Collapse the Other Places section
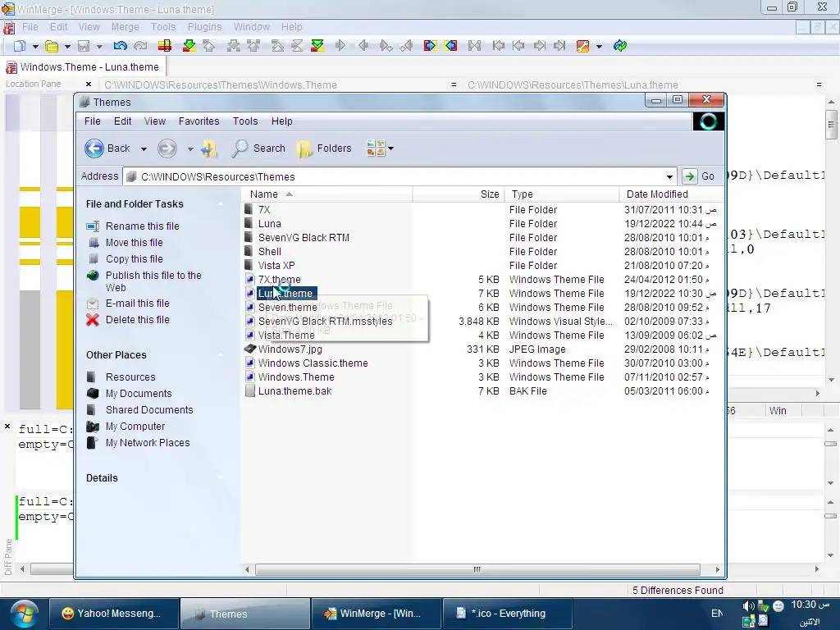The image size is (840, 630). [220, 355]
